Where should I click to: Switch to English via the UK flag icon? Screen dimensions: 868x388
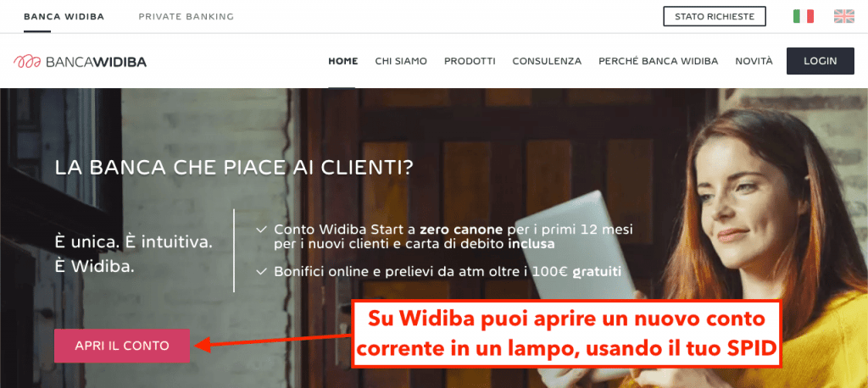point(844,16)
